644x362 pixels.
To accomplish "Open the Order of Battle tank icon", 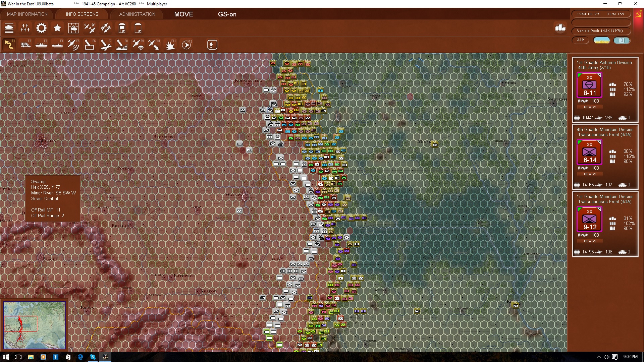I will pos(9,28).
